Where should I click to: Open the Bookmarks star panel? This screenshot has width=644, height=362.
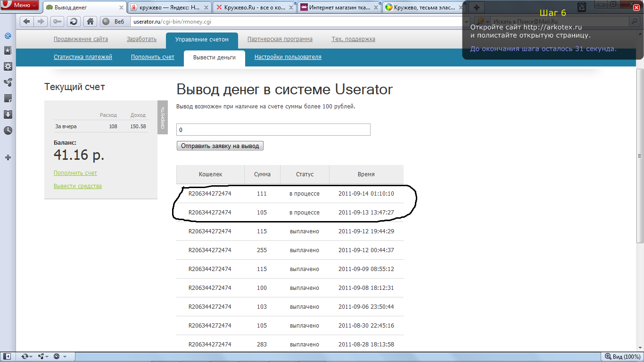point(8,50)
